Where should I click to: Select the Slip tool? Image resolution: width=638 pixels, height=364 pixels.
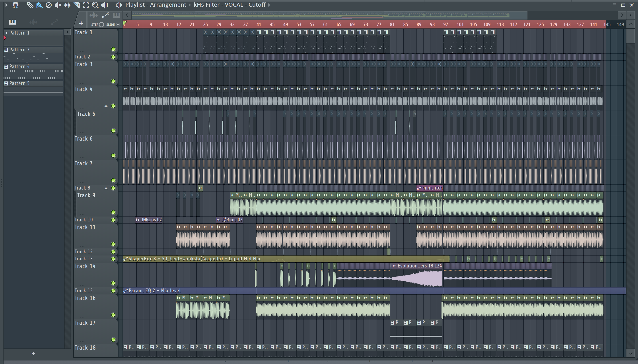coord(67,5)
